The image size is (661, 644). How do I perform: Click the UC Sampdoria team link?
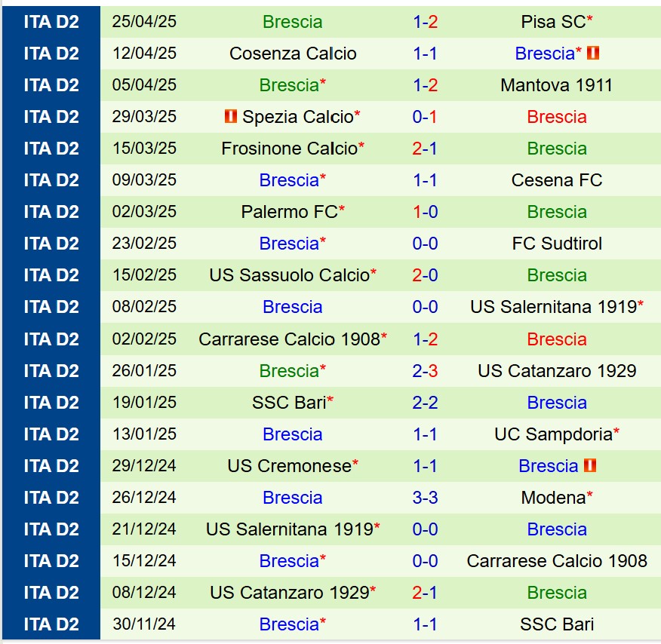pos(553,434)
